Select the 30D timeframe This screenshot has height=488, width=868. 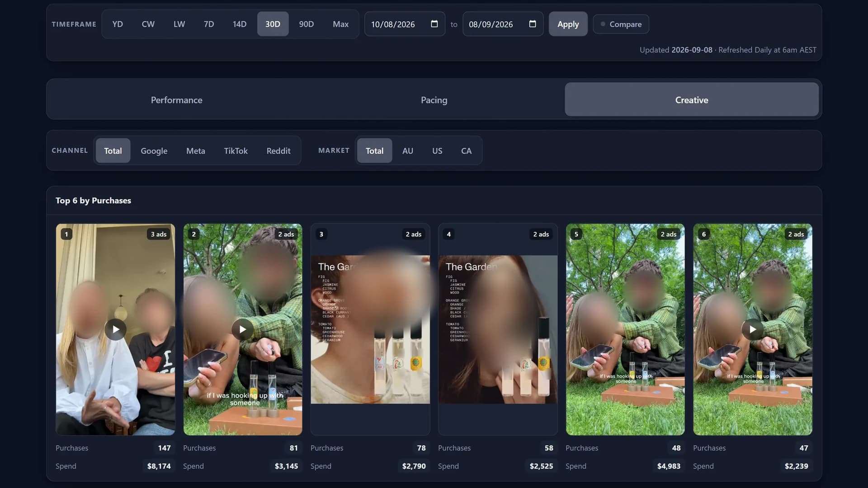click(x=273, y=24)
